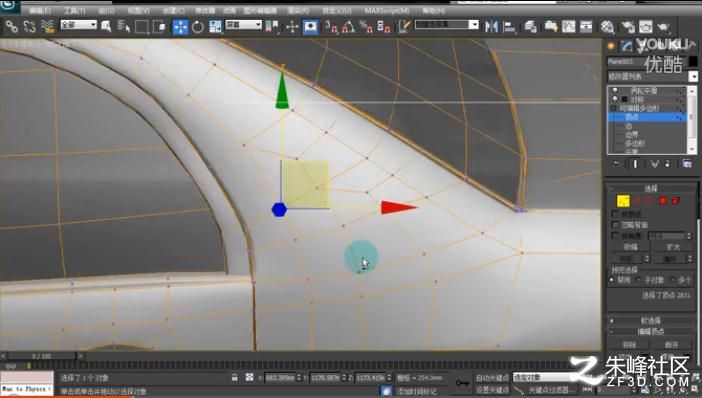Choose the SubObj preview selection radio
Image resolution: width=702 pixels, height=398 pixels.
click(x=638, y=280)
